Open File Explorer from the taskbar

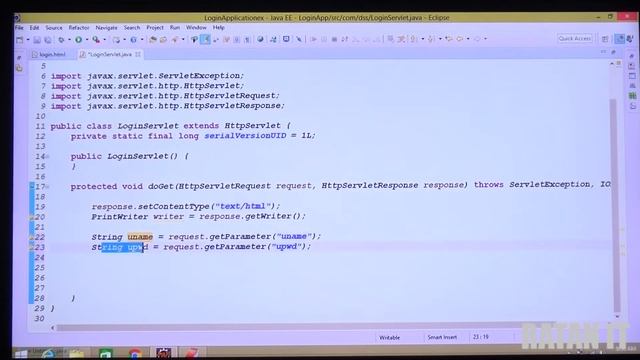click(76, 353)
